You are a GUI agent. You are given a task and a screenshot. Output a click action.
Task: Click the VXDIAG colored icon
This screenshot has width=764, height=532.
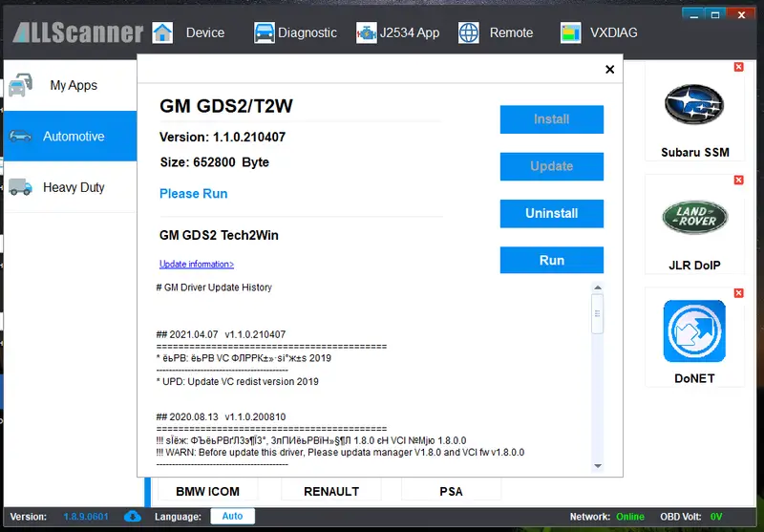(570, 32)
